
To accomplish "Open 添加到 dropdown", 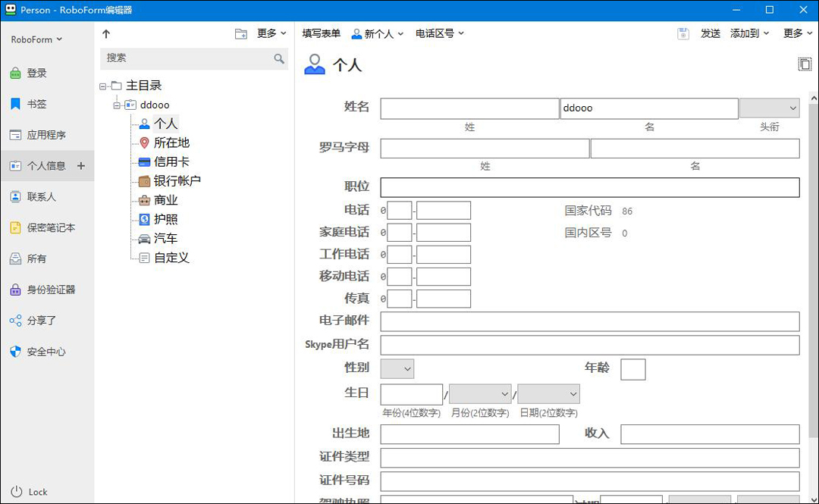I will point(749,33).
